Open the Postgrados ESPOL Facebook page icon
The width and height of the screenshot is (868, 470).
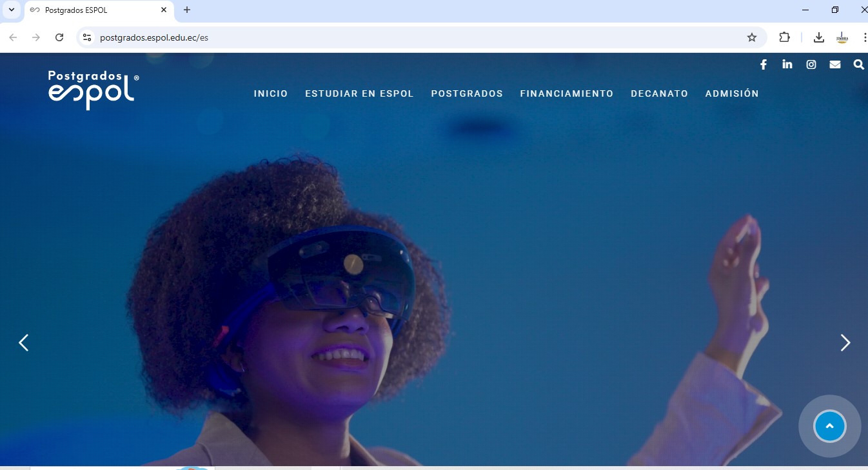point(764,64)
